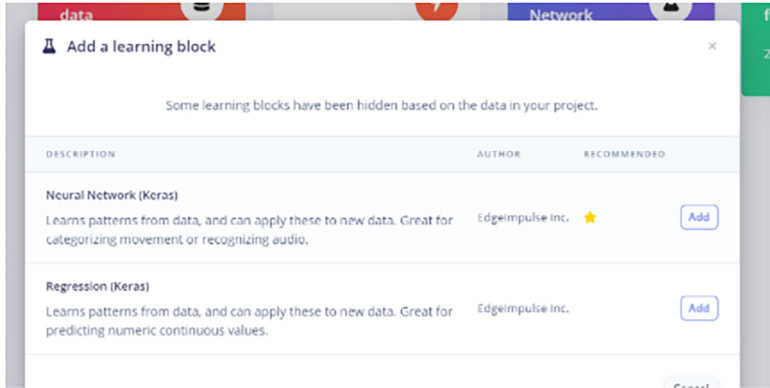Click the Description column header

point(81,154)
